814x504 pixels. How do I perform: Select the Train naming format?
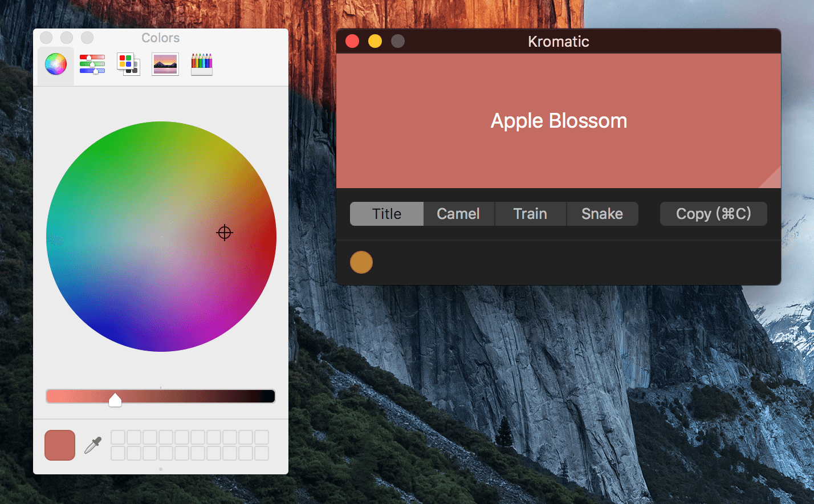pyautogui.click(x=530, y=214)
